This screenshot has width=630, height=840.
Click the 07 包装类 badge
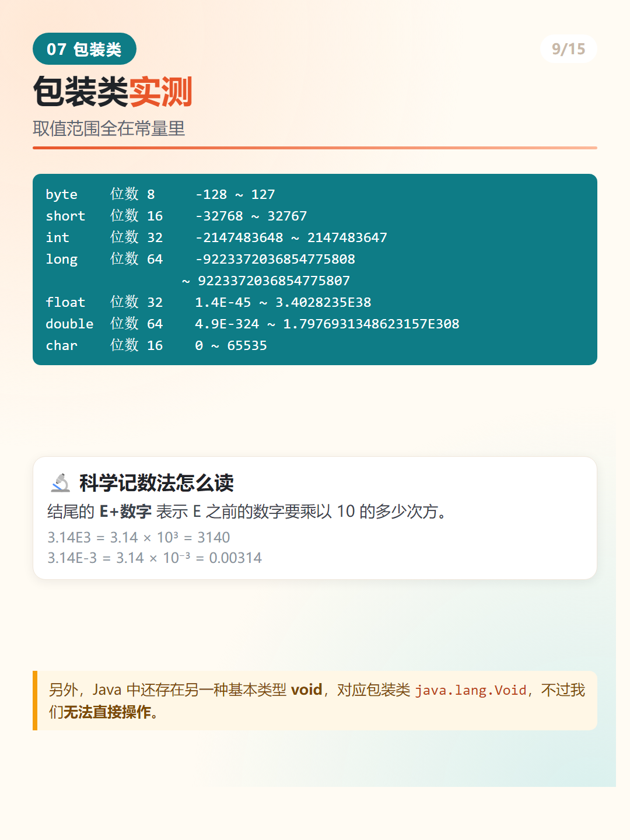pyautogui.click(x=85, y=49)
